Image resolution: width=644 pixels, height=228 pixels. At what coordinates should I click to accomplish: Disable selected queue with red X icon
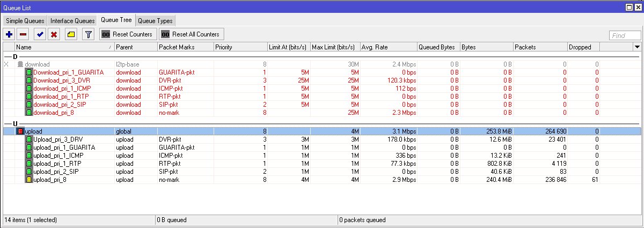click(x=54, y=34)
